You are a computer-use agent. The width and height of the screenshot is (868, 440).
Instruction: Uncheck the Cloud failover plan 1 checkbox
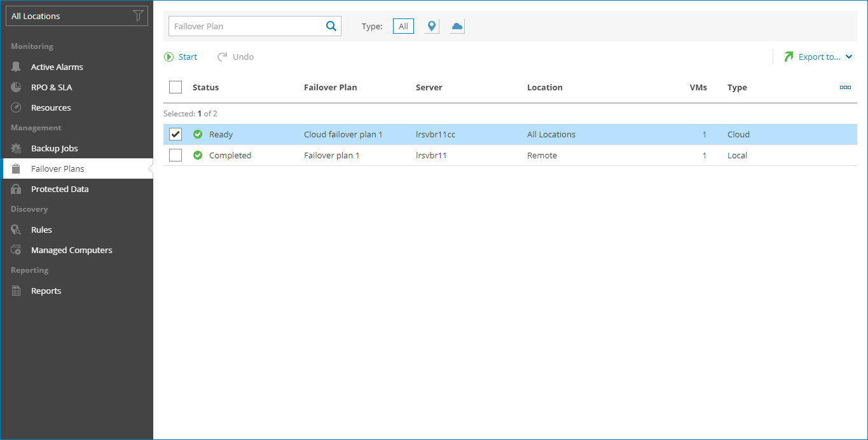tap(176, 134)
